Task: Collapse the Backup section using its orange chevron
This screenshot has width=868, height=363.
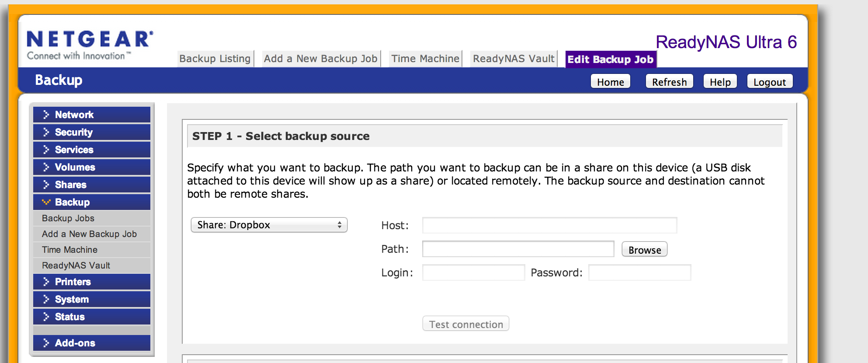Action: tap(46, 202)
